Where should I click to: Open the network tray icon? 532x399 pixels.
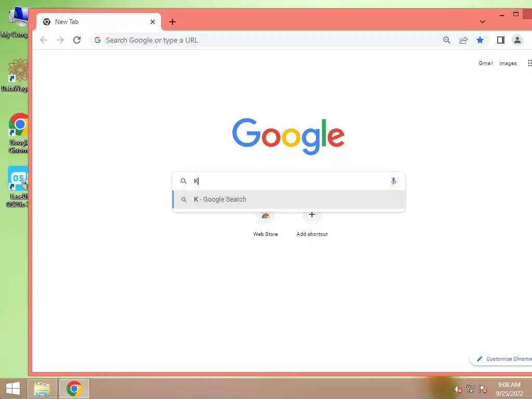pos(470,389)
